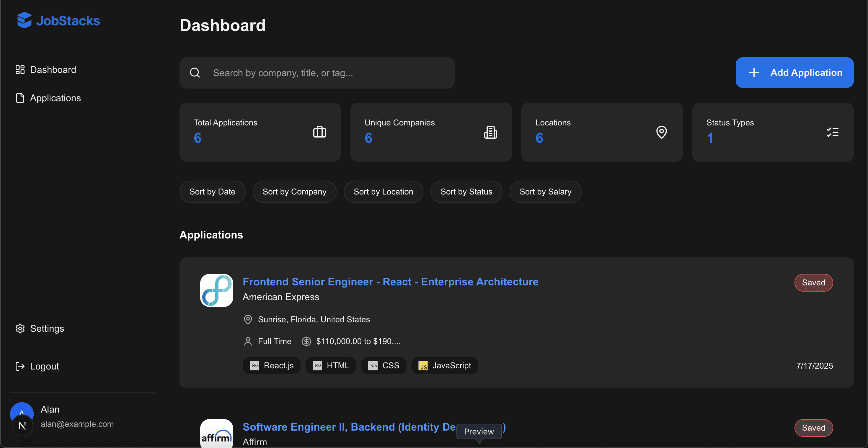Viewport: 868px width, 448px height.
Task: Select the Unique Companies card count
Action: (368, 138)
